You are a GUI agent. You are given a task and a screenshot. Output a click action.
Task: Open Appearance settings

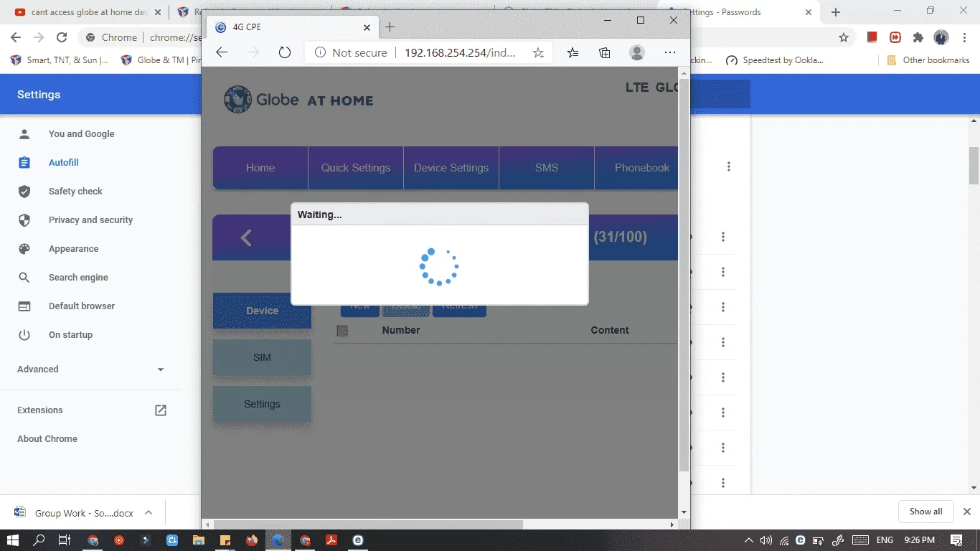point(73,249)
